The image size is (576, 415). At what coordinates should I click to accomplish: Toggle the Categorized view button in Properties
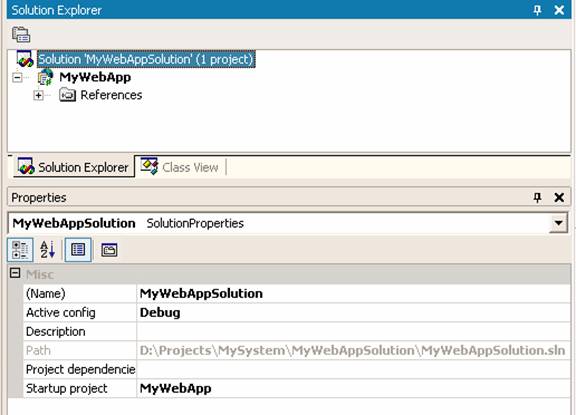20,250
